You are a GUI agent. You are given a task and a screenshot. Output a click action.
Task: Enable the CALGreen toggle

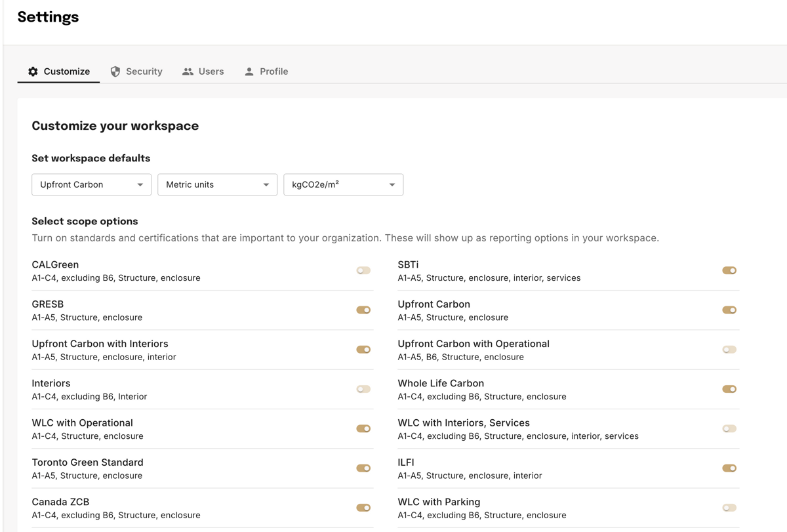click(x=363, y=270)
